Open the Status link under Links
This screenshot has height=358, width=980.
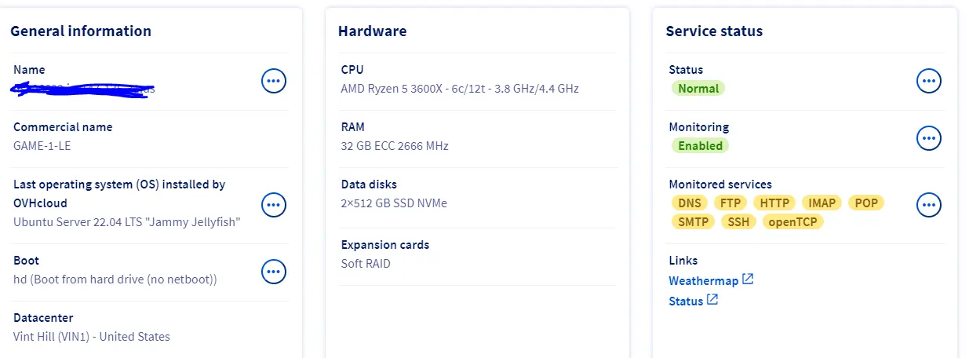pos(686,301)
